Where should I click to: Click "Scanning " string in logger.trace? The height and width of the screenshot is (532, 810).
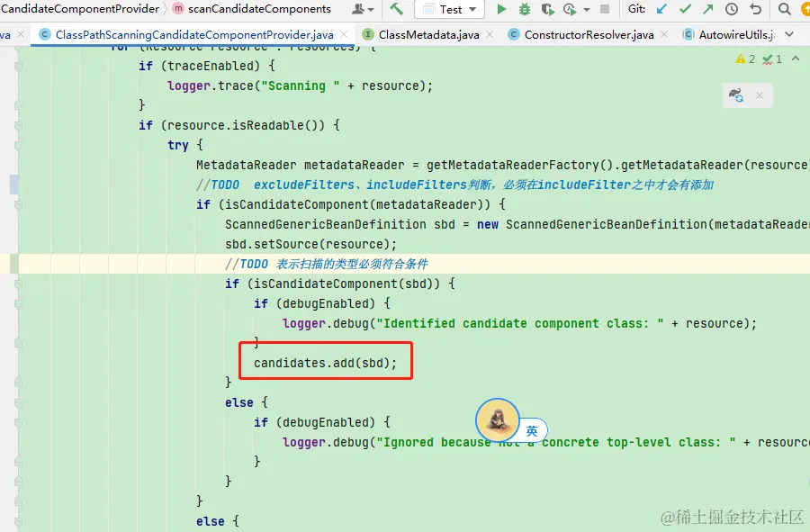(300, 86)
